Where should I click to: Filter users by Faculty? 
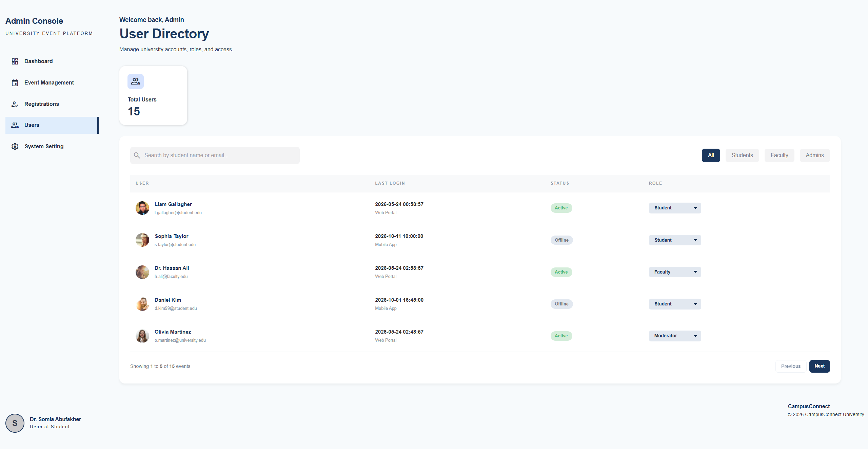(x=780, y=155)
